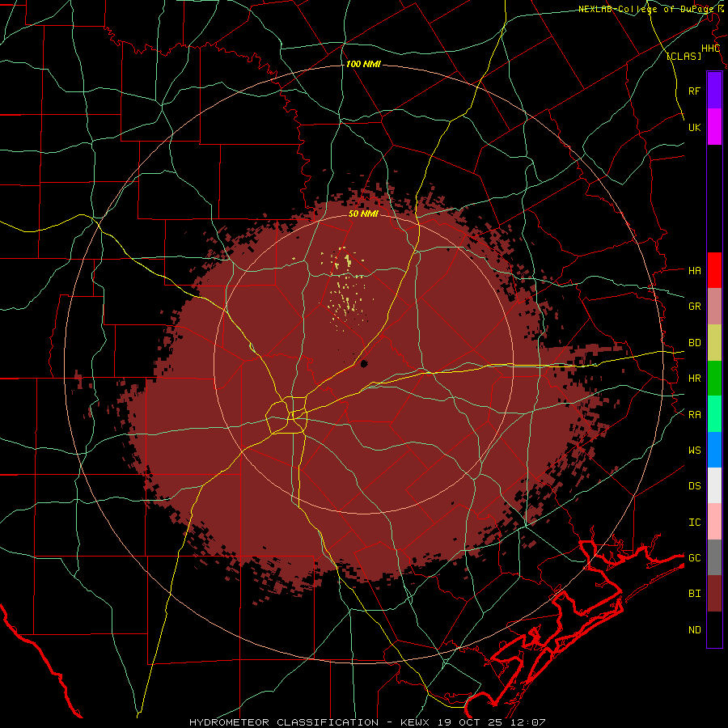Click the 'IC' legend label

(x=694, y=523)
